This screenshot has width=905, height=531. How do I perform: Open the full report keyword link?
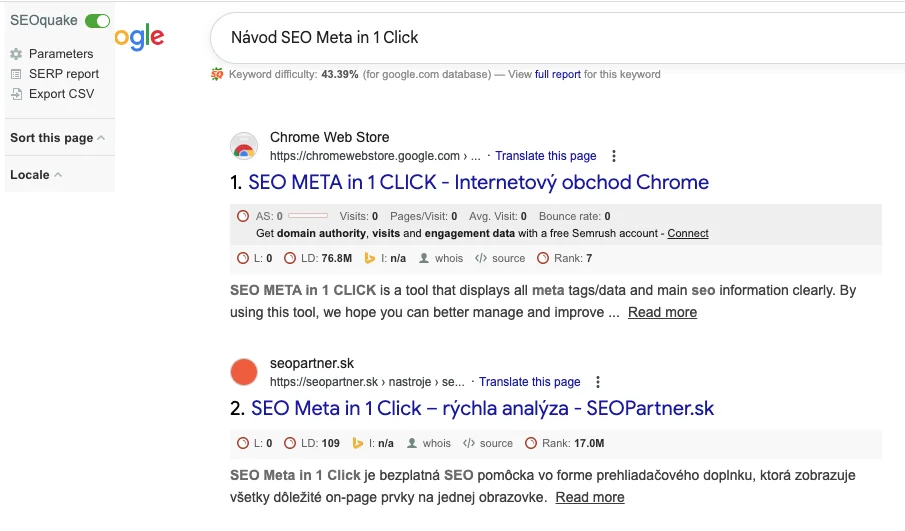tap(557, 74)
